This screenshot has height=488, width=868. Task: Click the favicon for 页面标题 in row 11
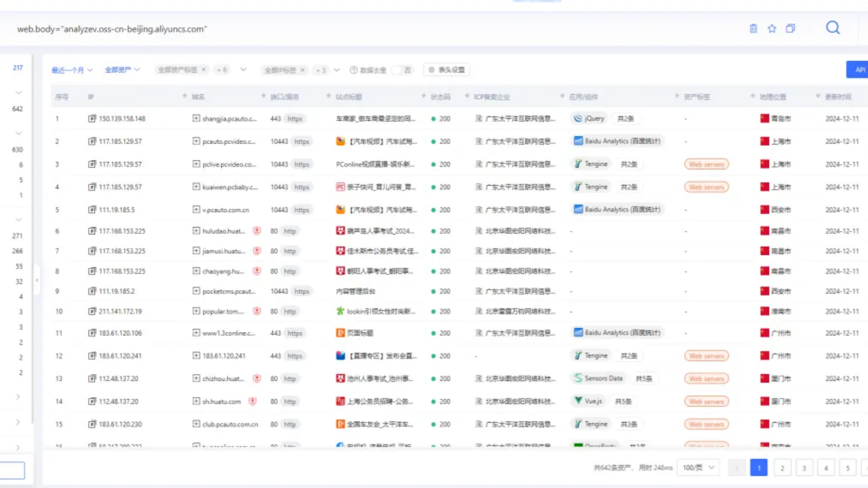click(341, 333)
